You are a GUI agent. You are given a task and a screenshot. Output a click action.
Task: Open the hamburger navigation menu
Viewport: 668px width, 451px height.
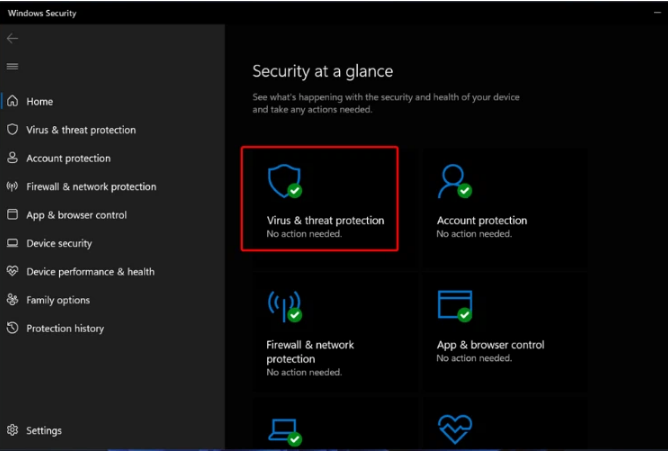[x=12, y=66]
